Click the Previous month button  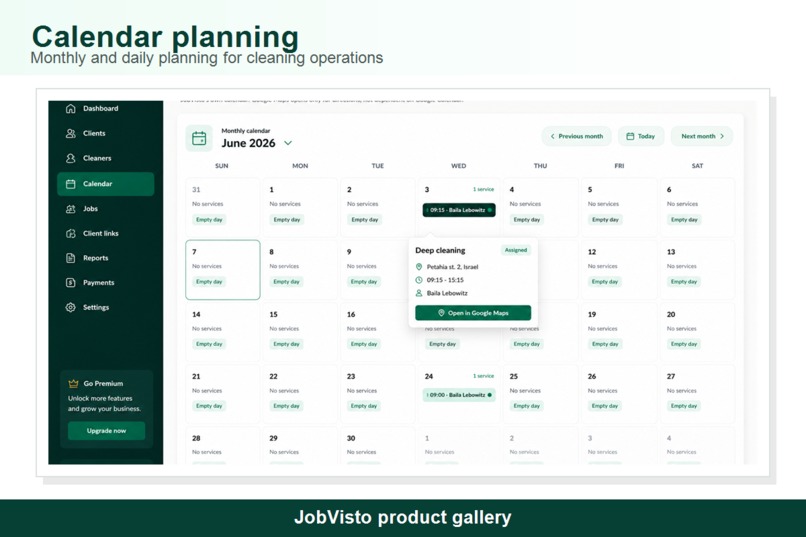576,136
